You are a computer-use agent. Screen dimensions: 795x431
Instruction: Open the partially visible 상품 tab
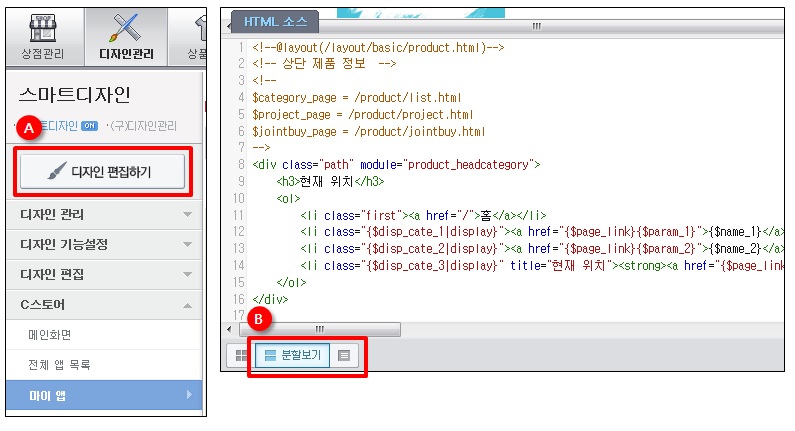(188, 37)
